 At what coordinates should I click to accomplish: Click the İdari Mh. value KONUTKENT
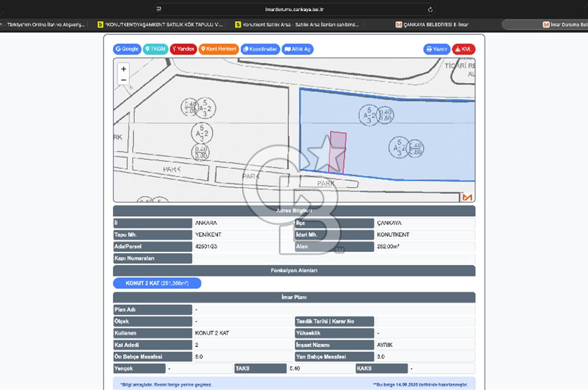click(x=393, y=234)
